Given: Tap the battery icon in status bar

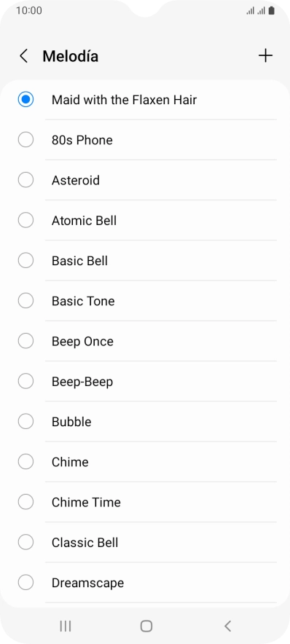Looking at the screenshot, I should [271, 11].
